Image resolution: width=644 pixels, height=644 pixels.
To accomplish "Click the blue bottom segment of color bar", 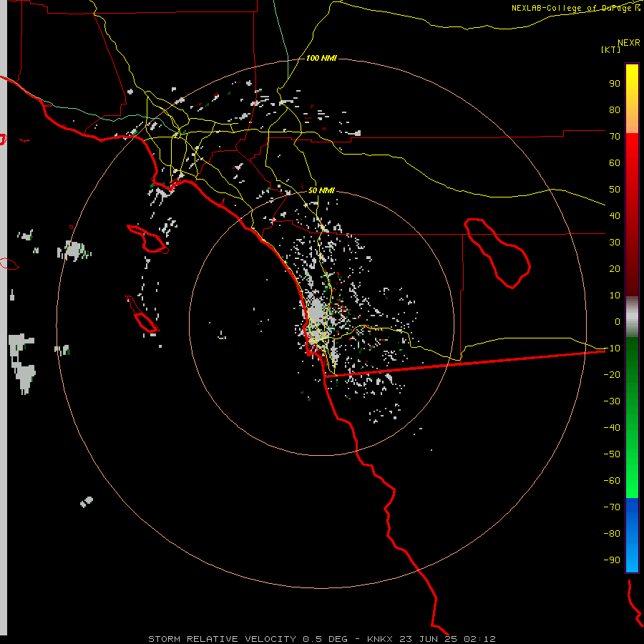I will tap(632, 535).
